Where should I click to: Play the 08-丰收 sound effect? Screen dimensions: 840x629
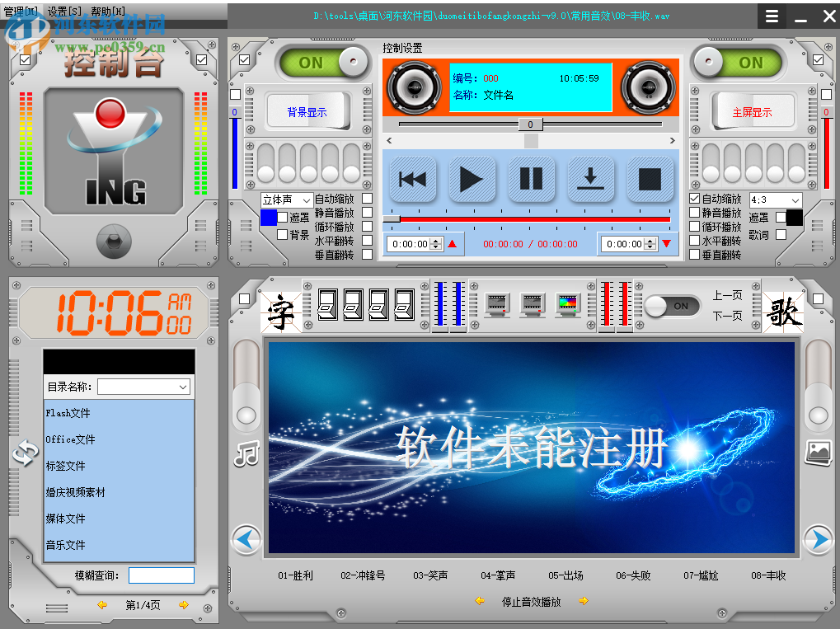[x=769, y=575]
